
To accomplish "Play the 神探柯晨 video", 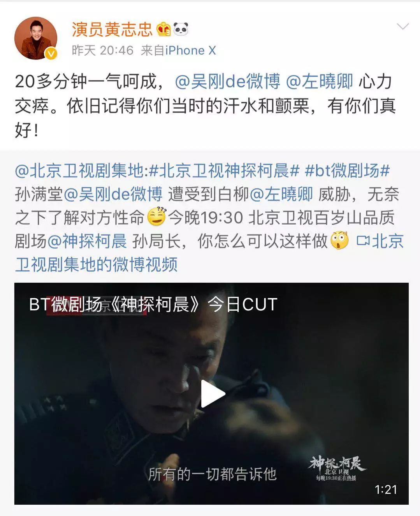I will [x=213, y=393].
